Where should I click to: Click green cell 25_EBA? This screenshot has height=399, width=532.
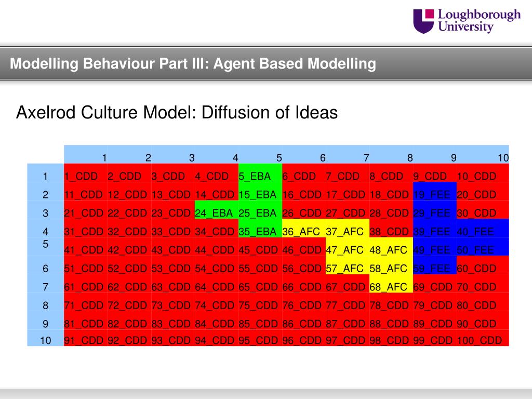[x=260, y=210]
